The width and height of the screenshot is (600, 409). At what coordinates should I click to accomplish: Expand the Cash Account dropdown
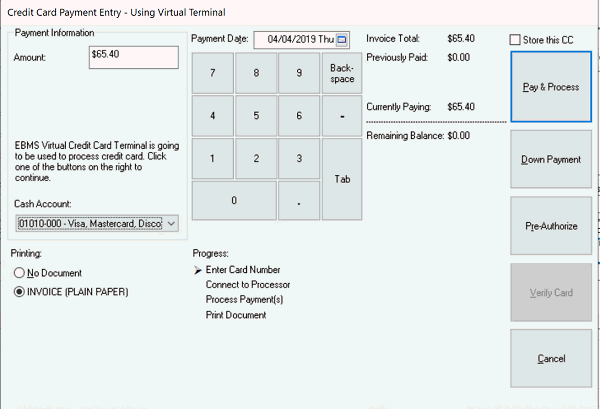171,224
